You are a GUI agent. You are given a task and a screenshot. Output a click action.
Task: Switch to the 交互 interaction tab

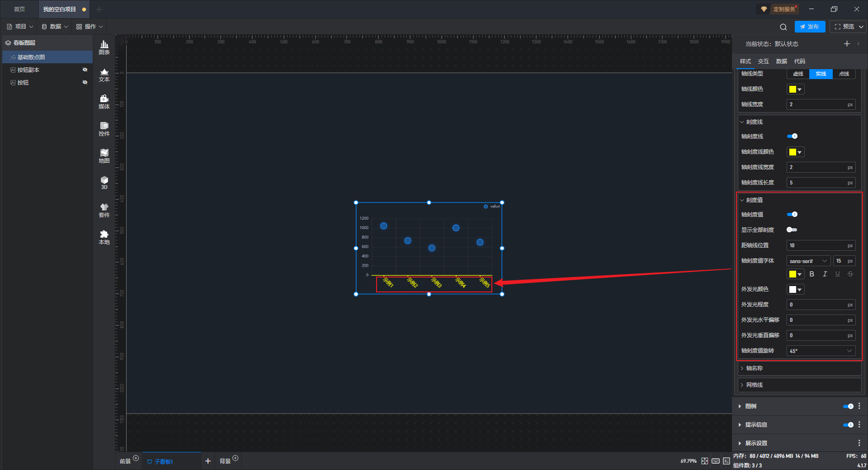[x=763, y=61]
